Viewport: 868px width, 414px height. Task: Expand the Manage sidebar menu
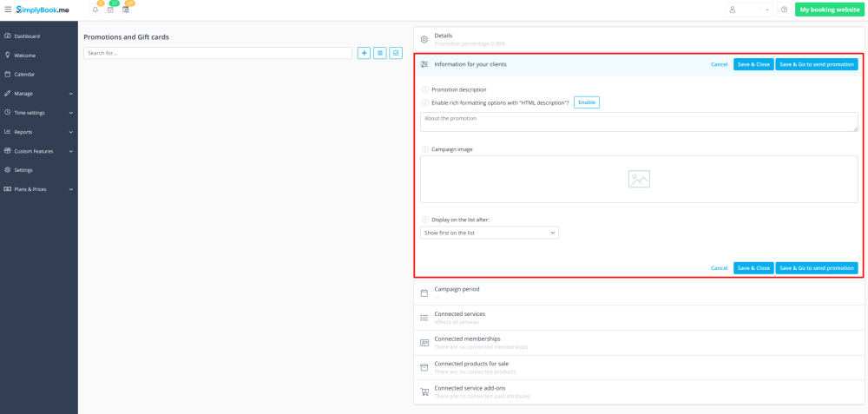tap(39, 93)
